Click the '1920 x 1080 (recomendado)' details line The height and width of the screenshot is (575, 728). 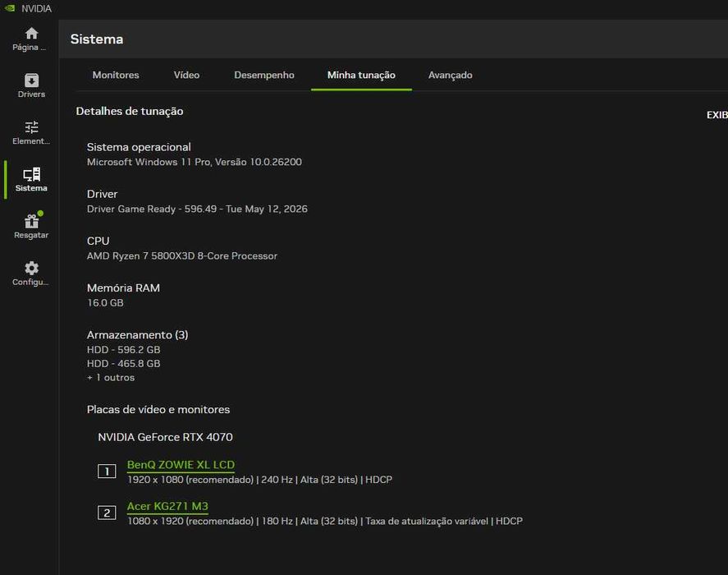tap(259, 480)
